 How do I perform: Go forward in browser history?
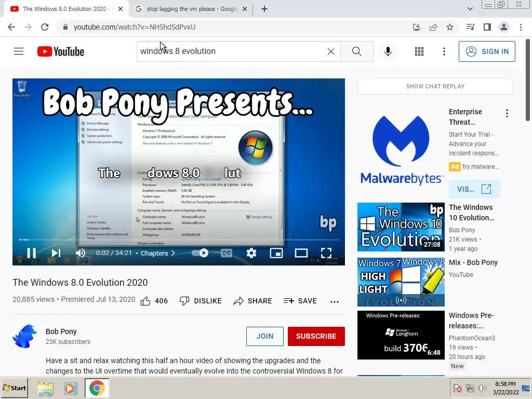(28, 27)
